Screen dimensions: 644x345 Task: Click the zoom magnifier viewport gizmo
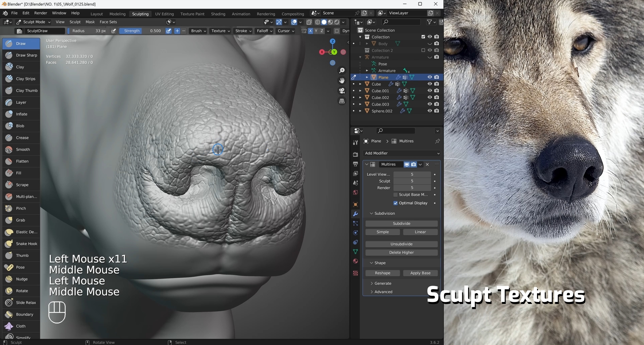[342, 70]
